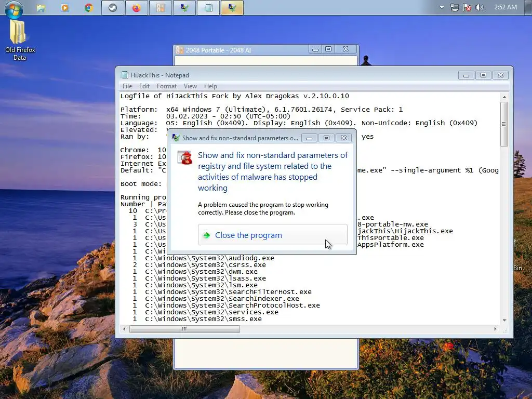Switch to Firefox taskbar button
The image size is (532, 399).
(137, 8)
